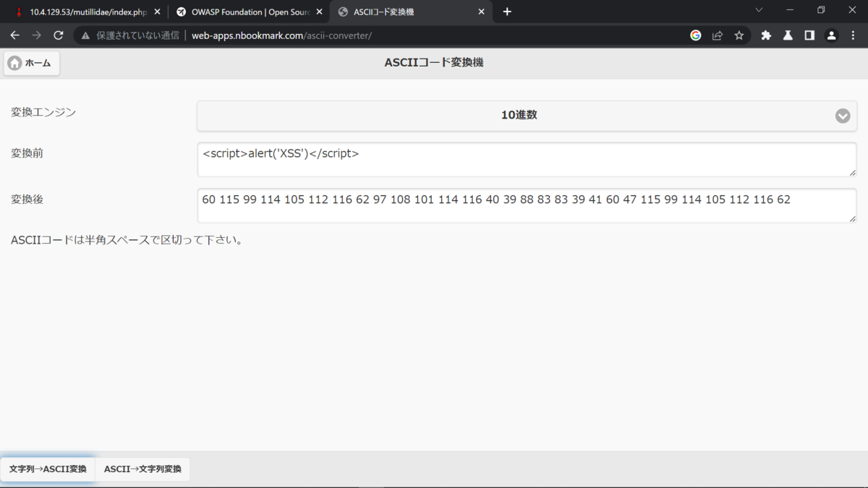The image size is (868, 488).
Task: Toggle the browser side panel icon
Action: click(809, 35)
